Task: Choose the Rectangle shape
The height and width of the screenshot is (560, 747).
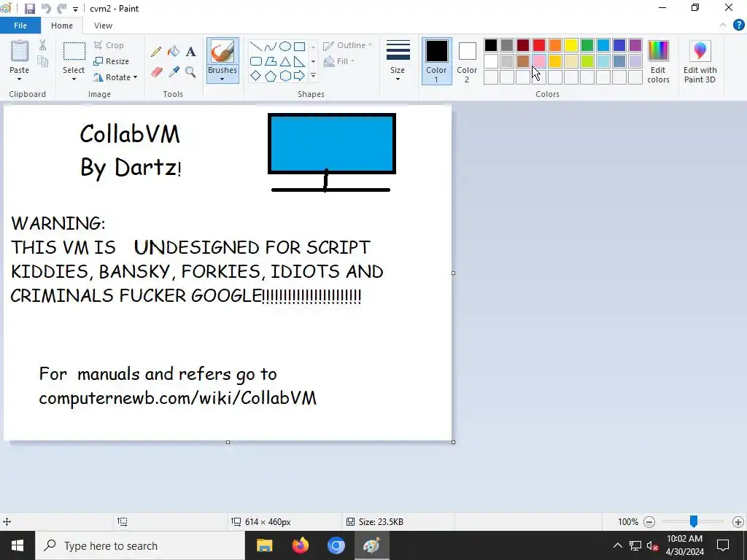Action: [299, 47]
